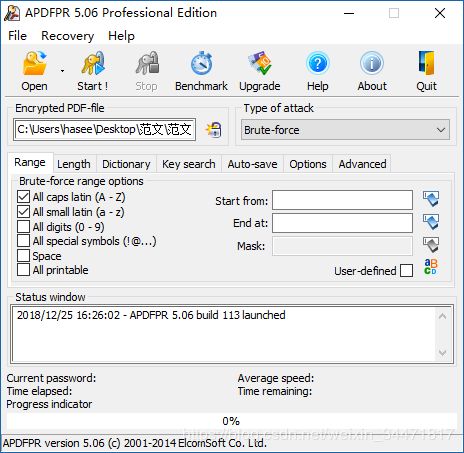Toggle the User-defined checkbox

tap(406, 271)
